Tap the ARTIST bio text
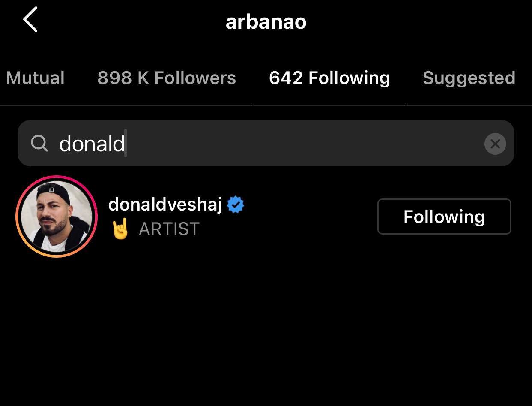532x406 pixels. [x=169, y=229]
